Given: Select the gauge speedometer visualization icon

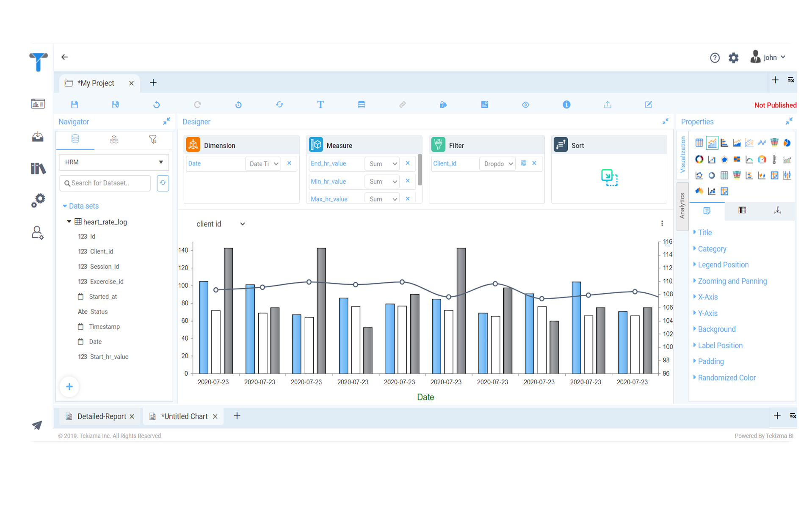Looking at the screenshot, I should tap(762, 160).
